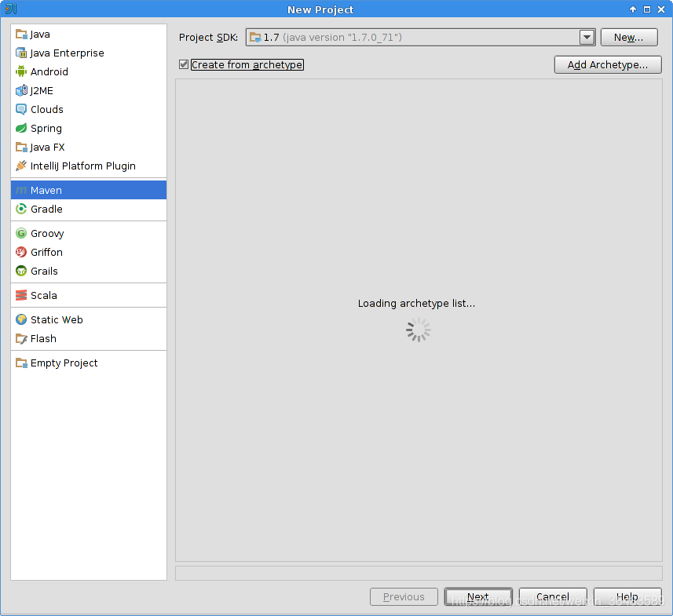Select Java Enterprise project type label

point(67,53)
